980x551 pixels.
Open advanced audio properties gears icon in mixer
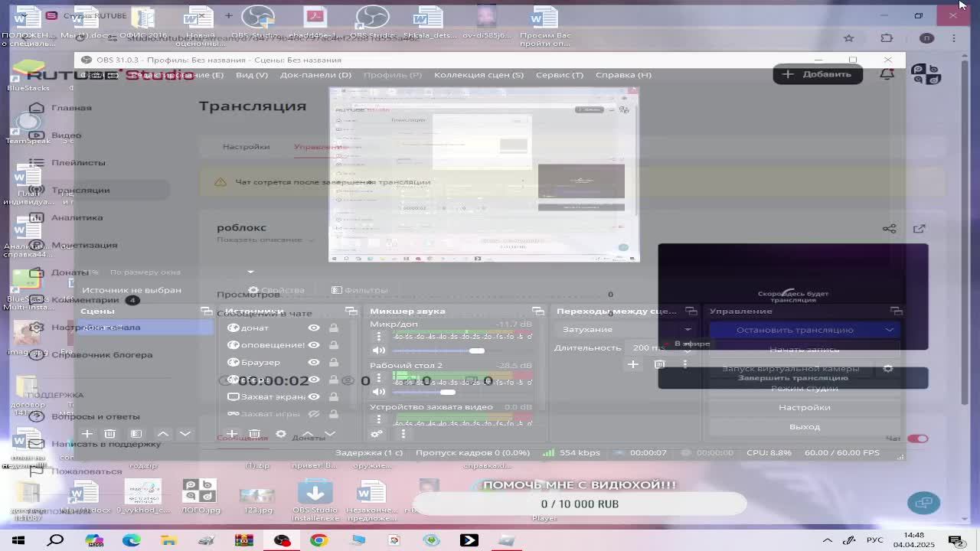tap(377, 434)
